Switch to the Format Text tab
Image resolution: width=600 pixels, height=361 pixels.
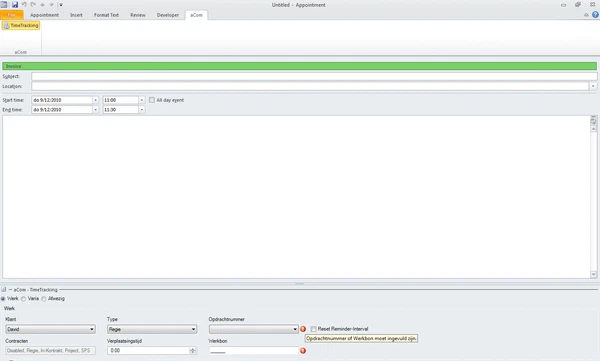106,15
